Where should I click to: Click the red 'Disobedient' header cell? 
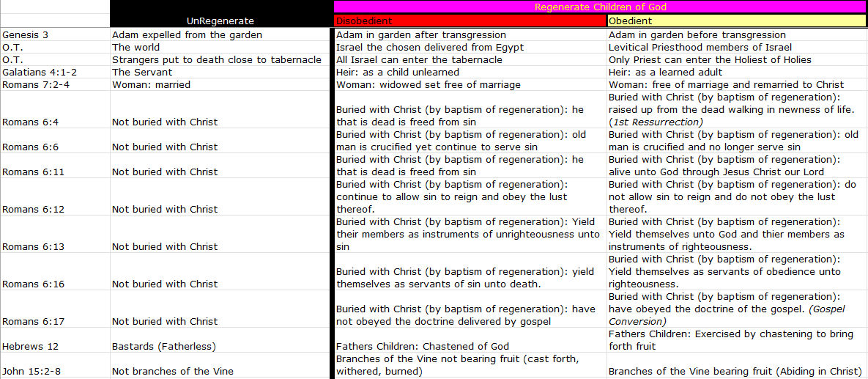click(x=470, y=21)
